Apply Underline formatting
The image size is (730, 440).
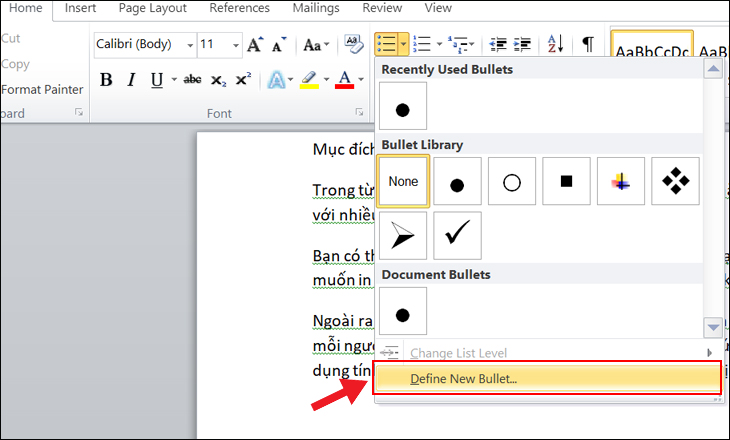pos(157,80)
